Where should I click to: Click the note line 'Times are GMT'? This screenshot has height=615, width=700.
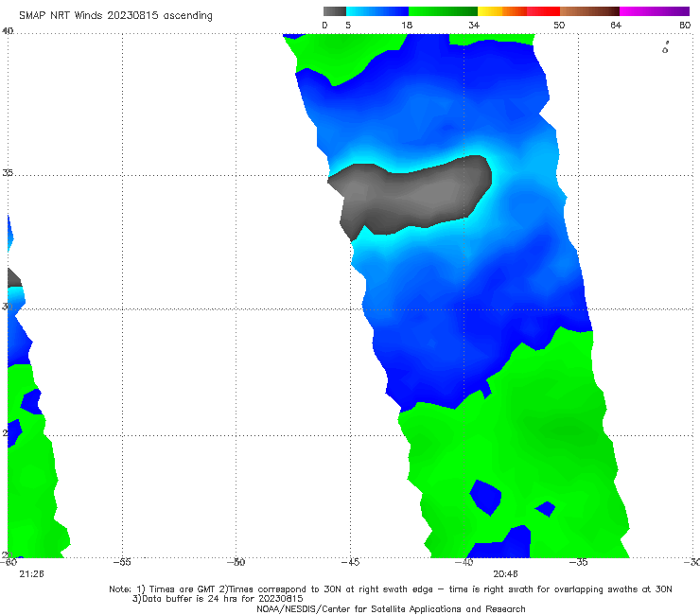(183, 589)
